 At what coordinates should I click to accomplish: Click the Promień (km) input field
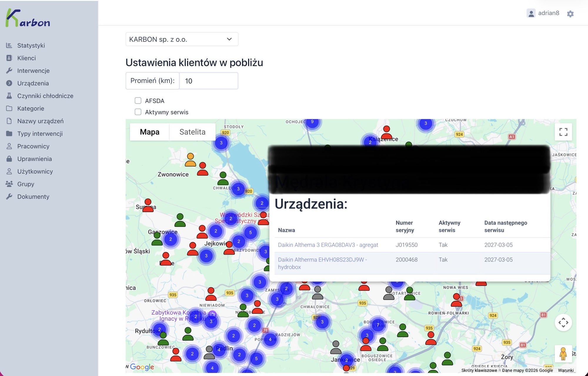(208, 81)
